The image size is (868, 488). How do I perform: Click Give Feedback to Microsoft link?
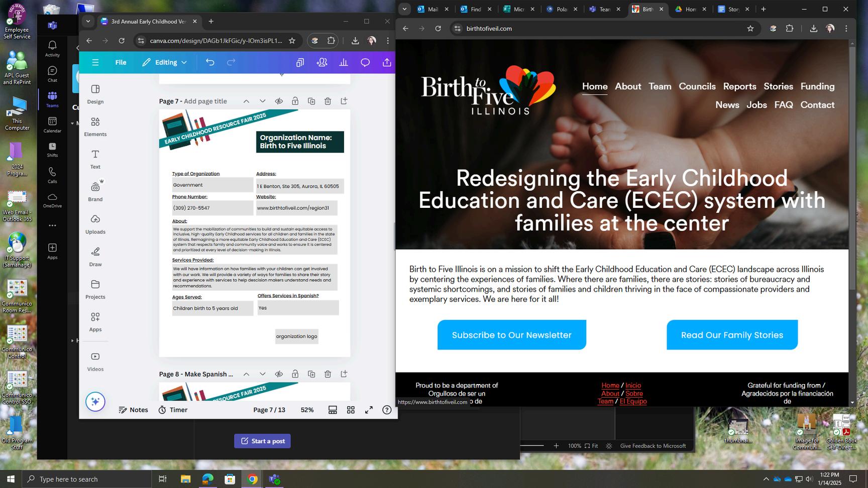tap(653, 446)
